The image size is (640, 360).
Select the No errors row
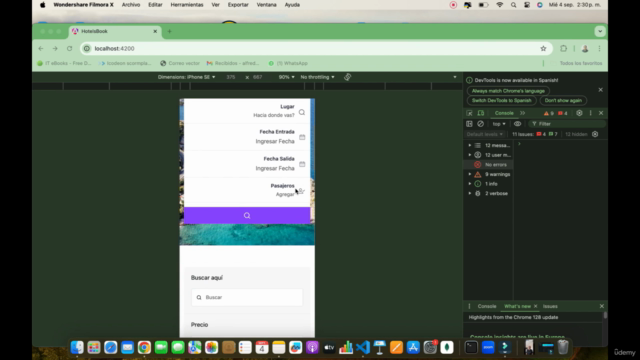(x=489, y=164)
